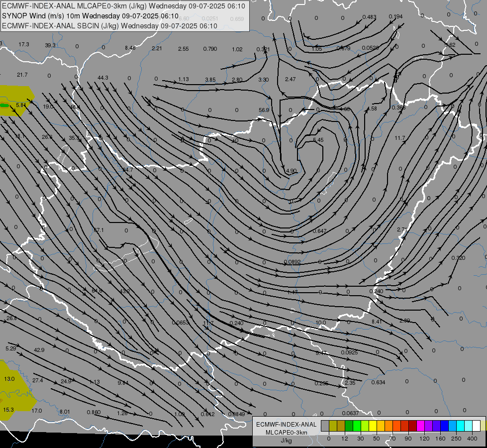Click the map value 0.483

click(369, 17)
